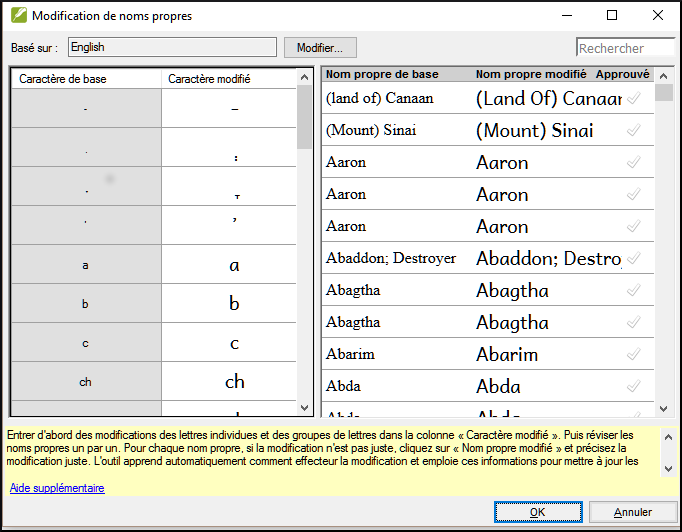Click the character table scroll down arrow
This screenshot has height=532, width=682.
(x=304, y=408)
